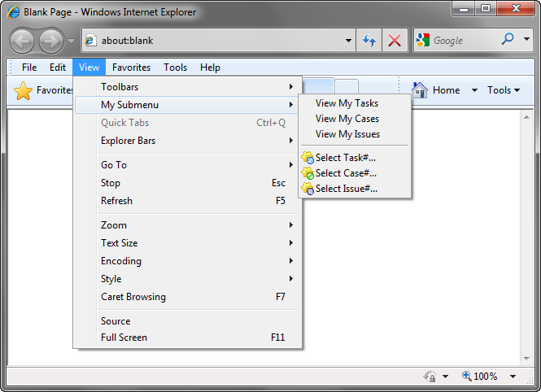
Task: Click the scrollbar down arrow
Action: 526,359
